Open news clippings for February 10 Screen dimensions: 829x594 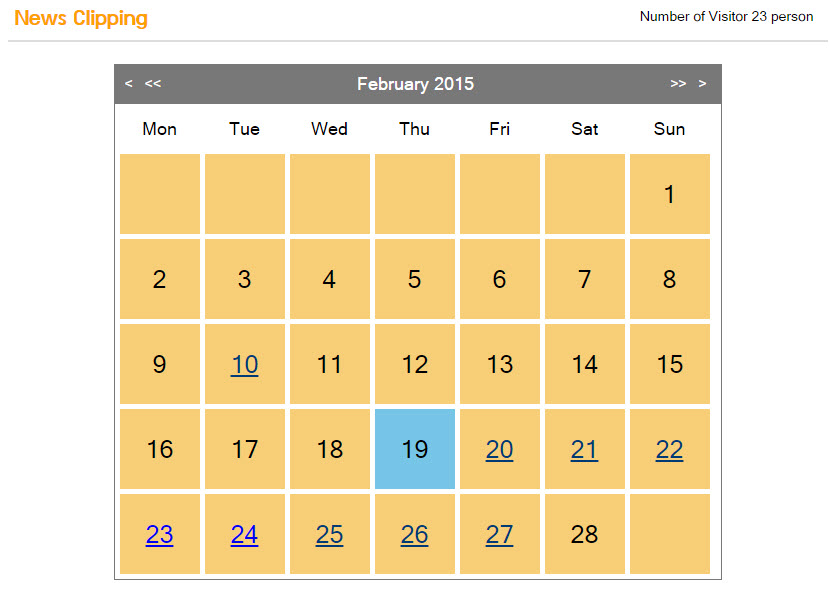tap(244, 364)
